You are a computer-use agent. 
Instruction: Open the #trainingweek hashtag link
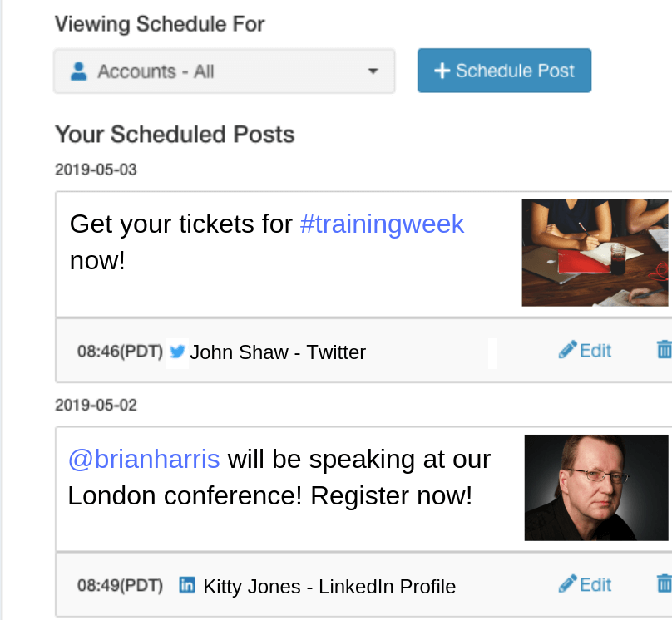pos(382,224)
